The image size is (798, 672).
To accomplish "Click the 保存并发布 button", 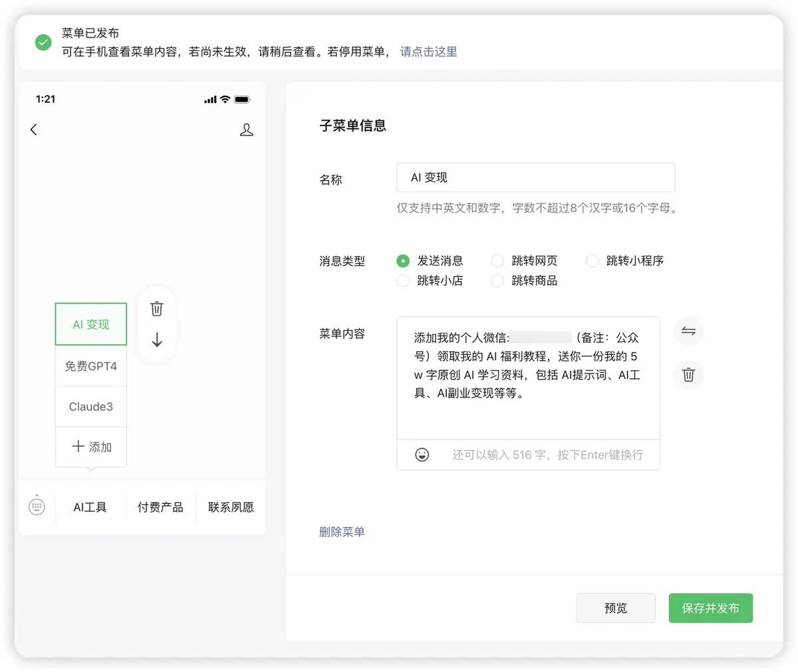I will point(710,608).
